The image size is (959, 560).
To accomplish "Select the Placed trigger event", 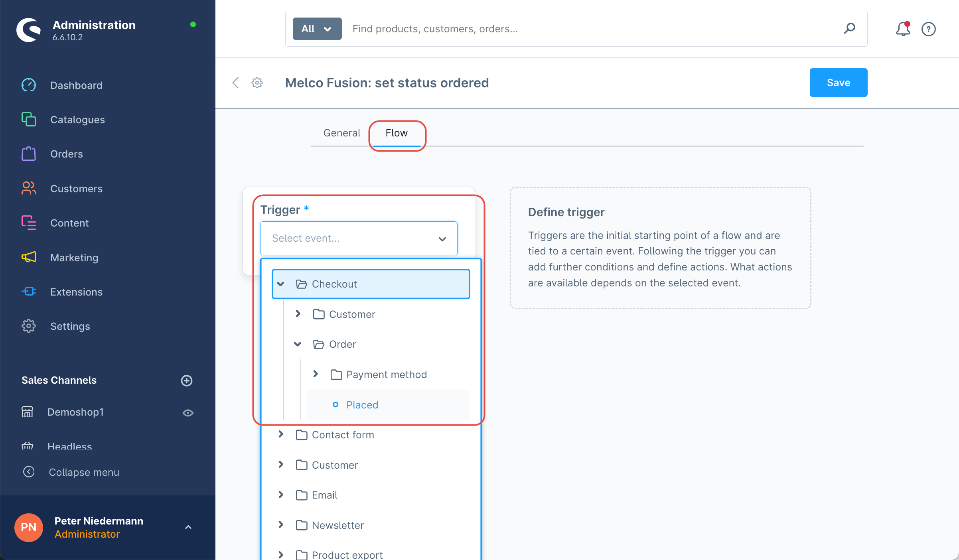I will (388, 404).
